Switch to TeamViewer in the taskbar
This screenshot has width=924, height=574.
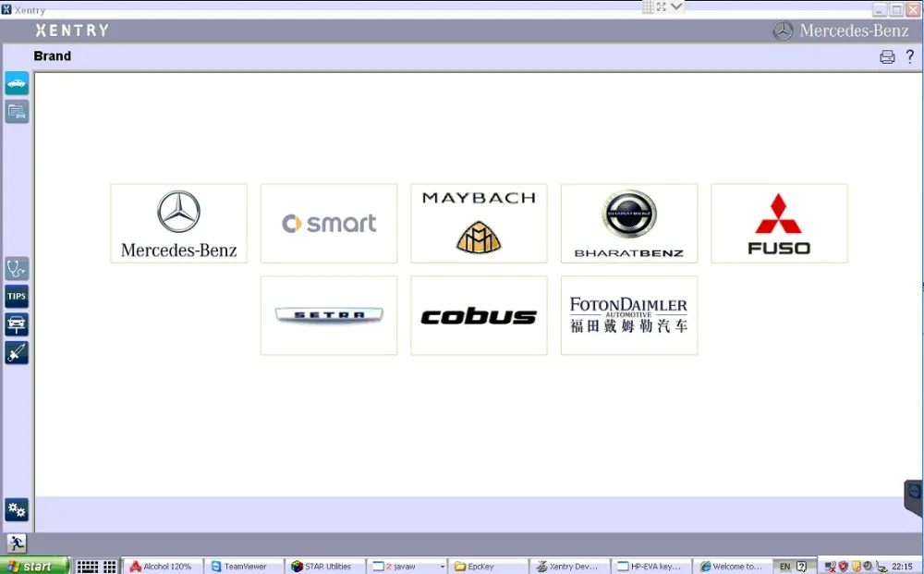(245, 567)
